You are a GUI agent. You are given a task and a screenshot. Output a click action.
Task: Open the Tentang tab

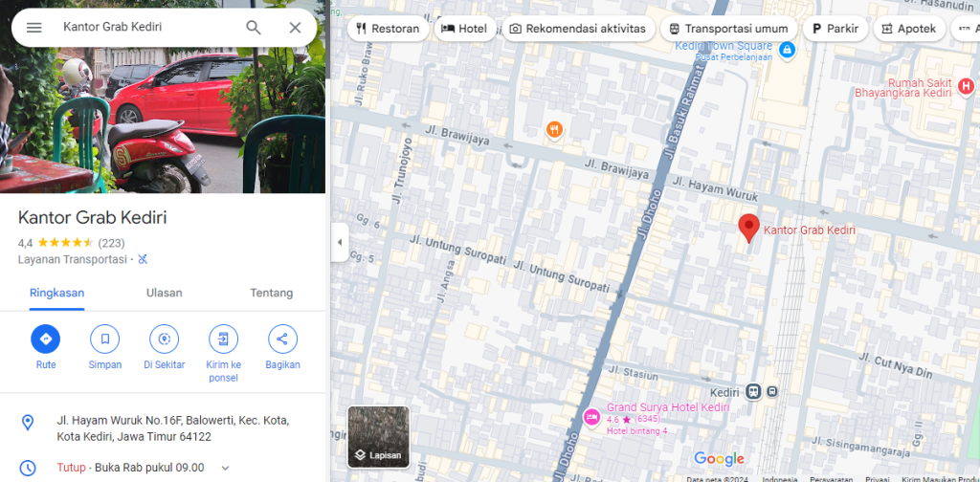271,293
